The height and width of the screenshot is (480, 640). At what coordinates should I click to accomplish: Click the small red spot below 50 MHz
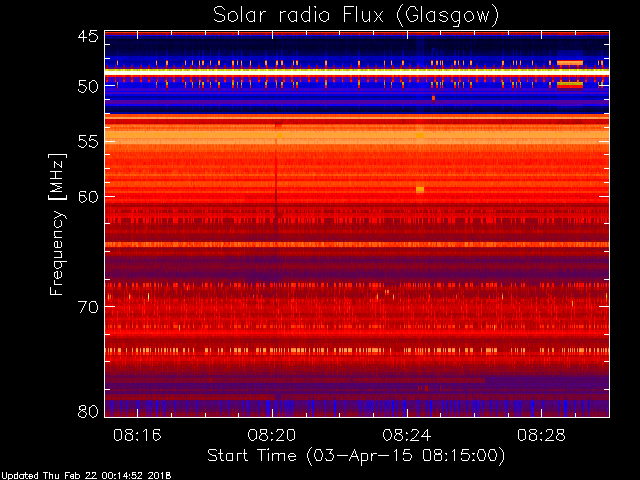click(433, 98)
